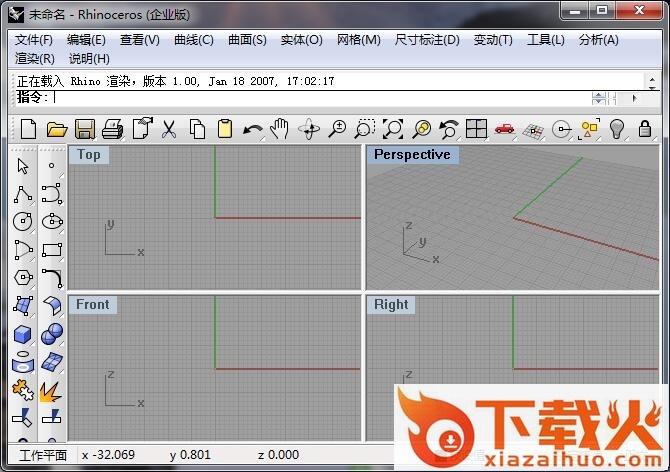Screen dimensions: 670x472
Task: Select the Ellipse tool
Action: (52, 222)
